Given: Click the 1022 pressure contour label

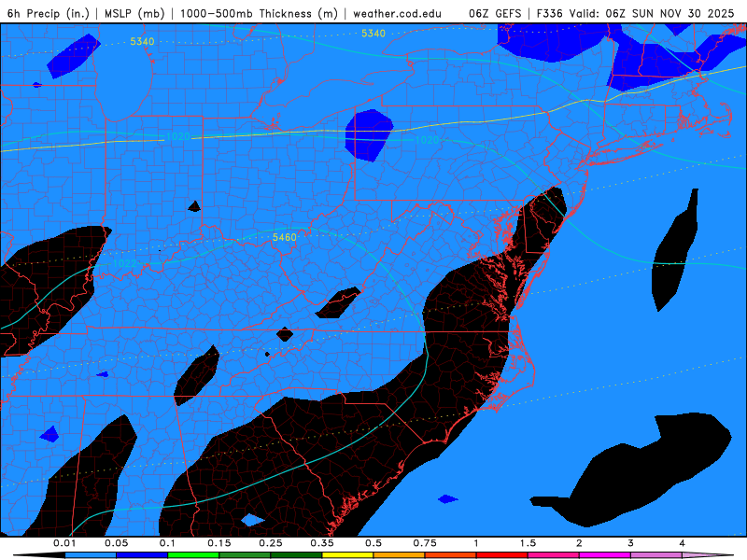Looking at the screenshot, I should pyautogui.click(x=125, y=263).
